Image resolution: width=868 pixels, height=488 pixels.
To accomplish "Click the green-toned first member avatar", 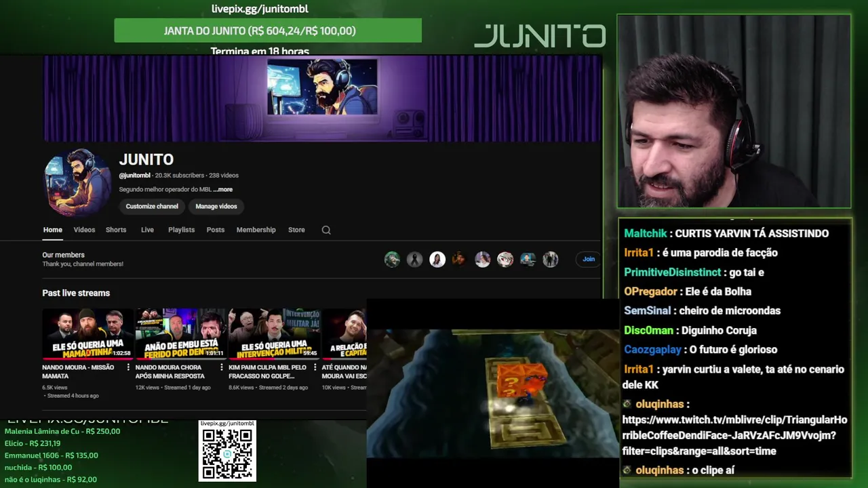I will point(392,259).
